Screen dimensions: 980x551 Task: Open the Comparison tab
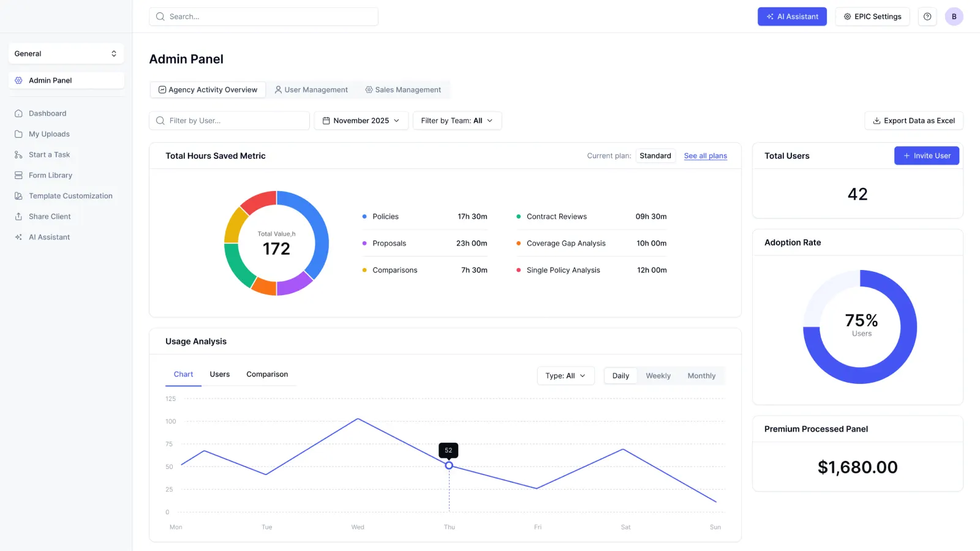point(267,374)
